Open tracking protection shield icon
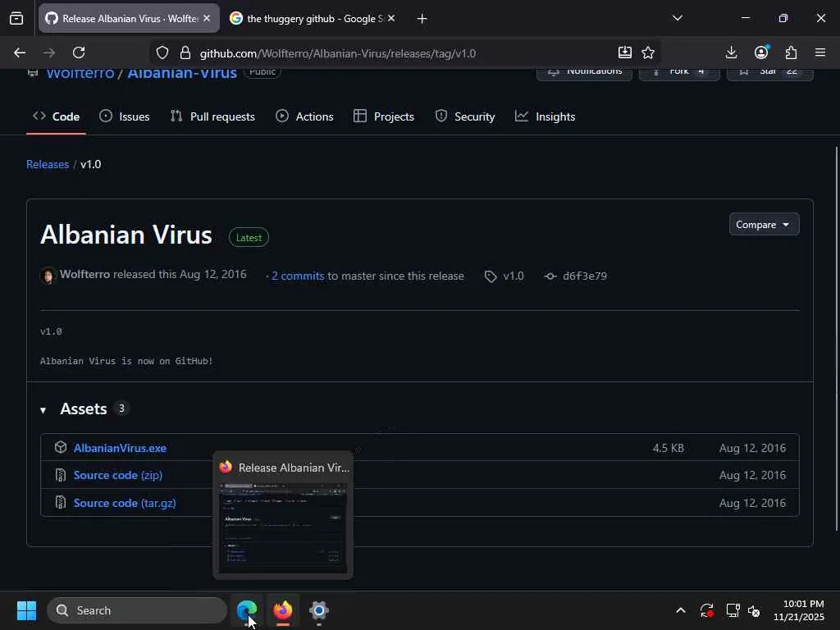The width and height of the screenshot is (840, 630). click(x=162, y=52)
